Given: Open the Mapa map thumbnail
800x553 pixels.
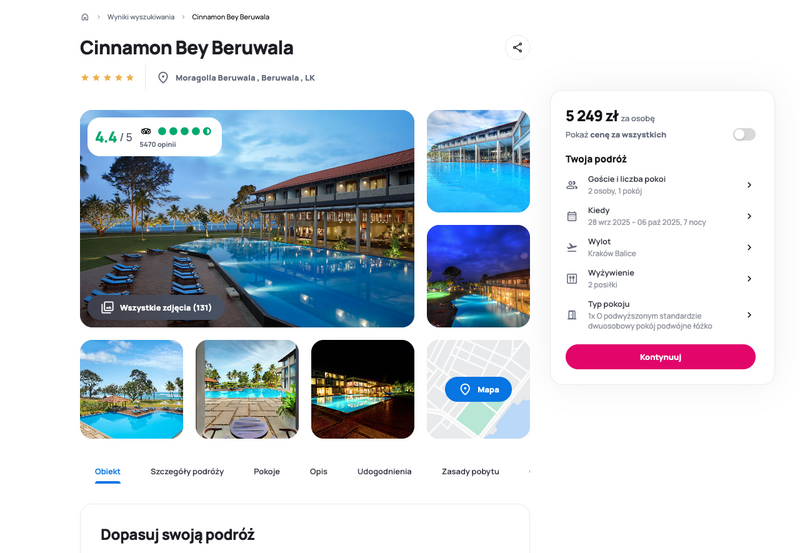Looking at the screenshot, I should (x=478, y=389).
